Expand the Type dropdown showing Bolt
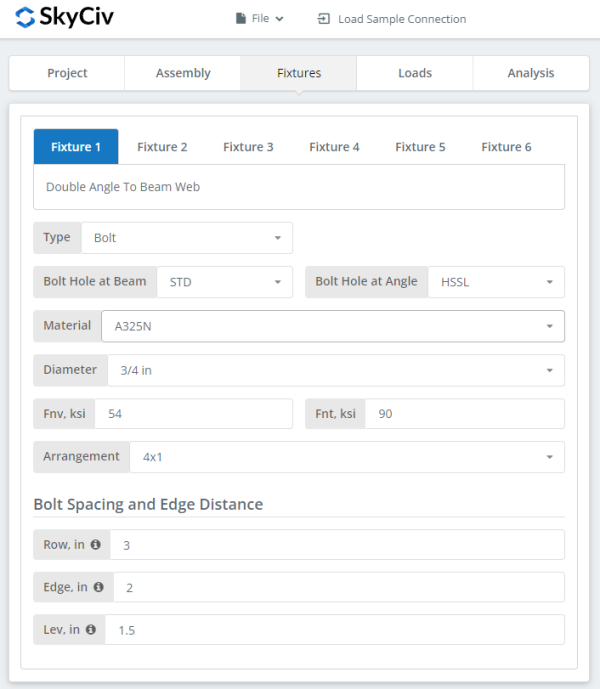Screen dimensions: 600x689 pos(186,238)
